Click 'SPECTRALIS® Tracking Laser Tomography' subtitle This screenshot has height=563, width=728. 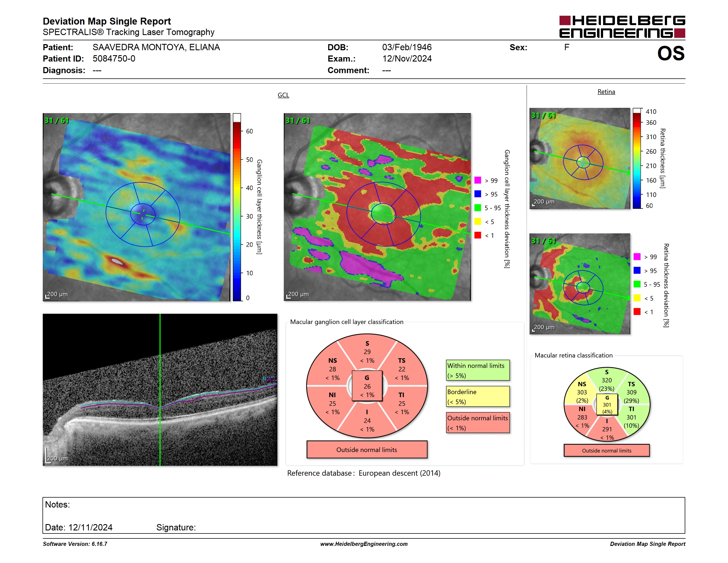coord(128,32)
